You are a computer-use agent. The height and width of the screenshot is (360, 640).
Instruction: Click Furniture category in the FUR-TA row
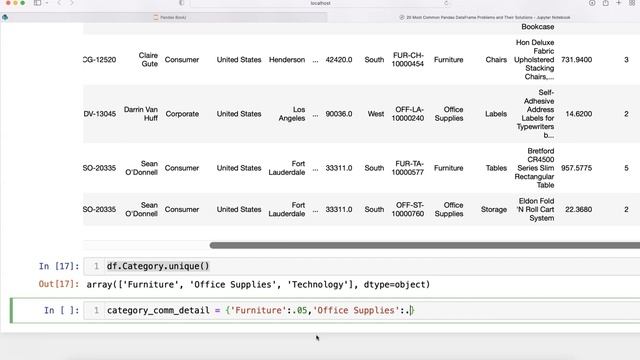[448, 168]
